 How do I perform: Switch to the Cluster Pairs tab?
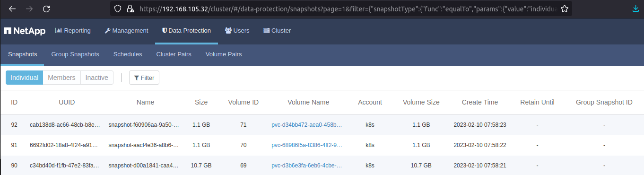tap(174, 54)
